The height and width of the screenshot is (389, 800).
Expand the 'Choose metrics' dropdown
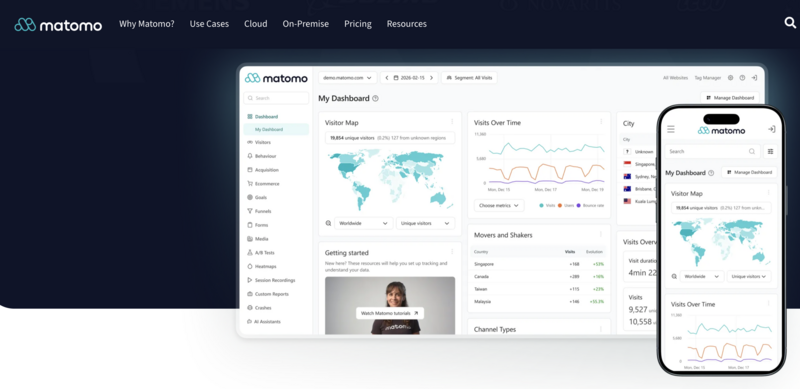(499, 205)
